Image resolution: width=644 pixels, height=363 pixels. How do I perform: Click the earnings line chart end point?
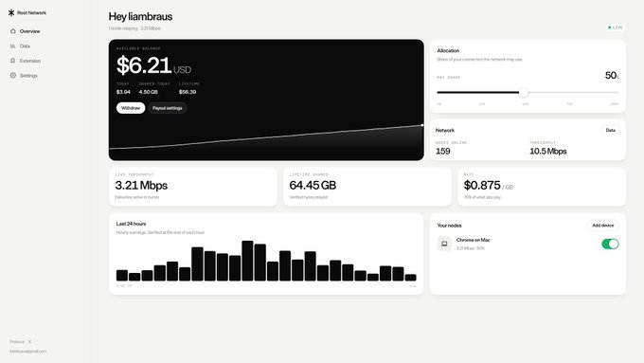coord(421,125)
